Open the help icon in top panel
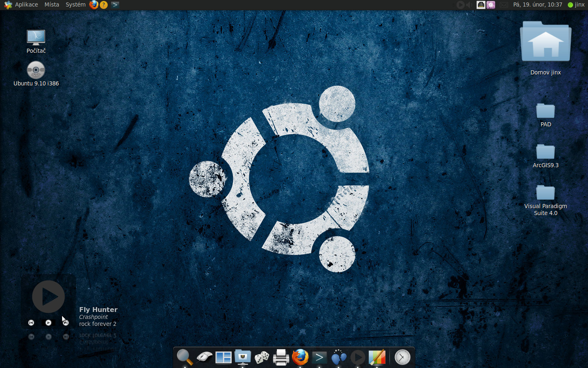This screenshot has height=368, width=588. click(x=104, y=5)
